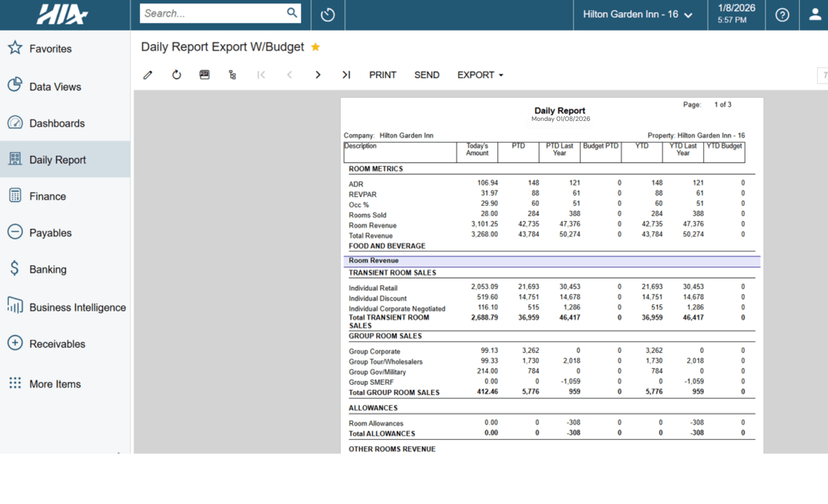Open the document map tree icon
This screenshot has height=504, width=828.
point(233,75)
